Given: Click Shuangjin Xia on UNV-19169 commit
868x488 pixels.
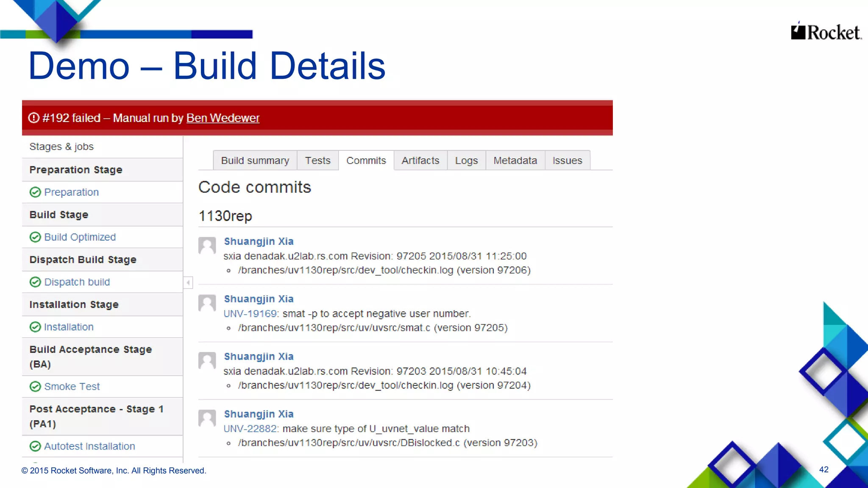Looking at the screenshot, I should 259,299.
